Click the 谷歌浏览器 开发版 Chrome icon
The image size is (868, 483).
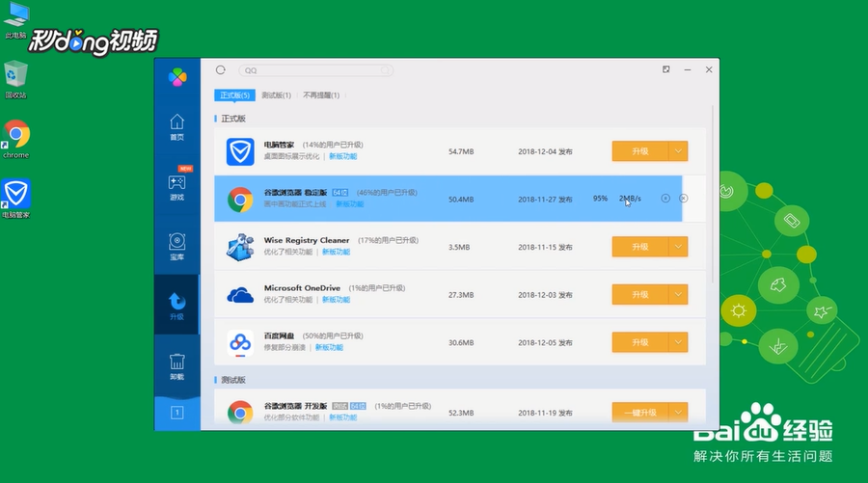240,413
